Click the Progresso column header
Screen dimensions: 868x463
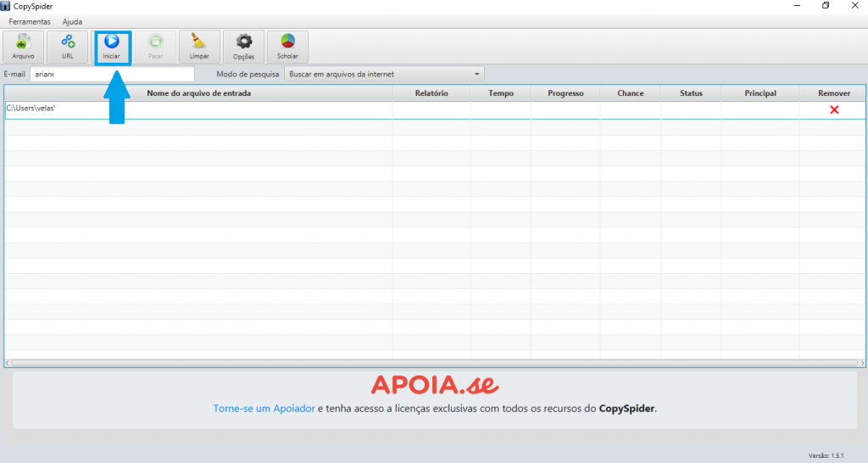pyautogui.click(x=565, y=93)
